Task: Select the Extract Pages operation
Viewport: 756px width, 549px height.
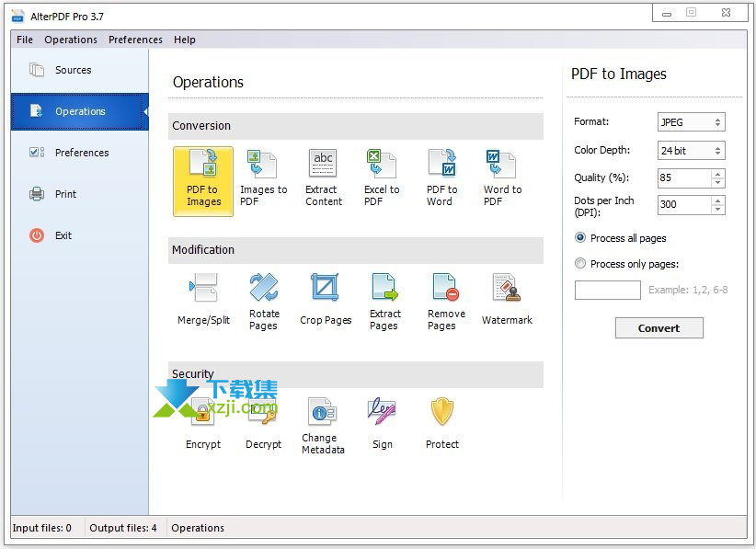Action: coord(384,300)
